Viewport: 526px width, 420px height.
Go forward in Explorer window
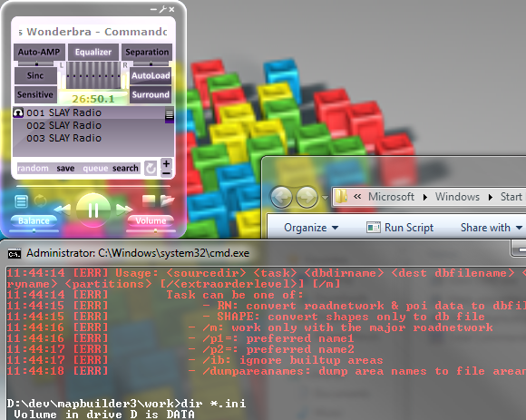(307, 197)
